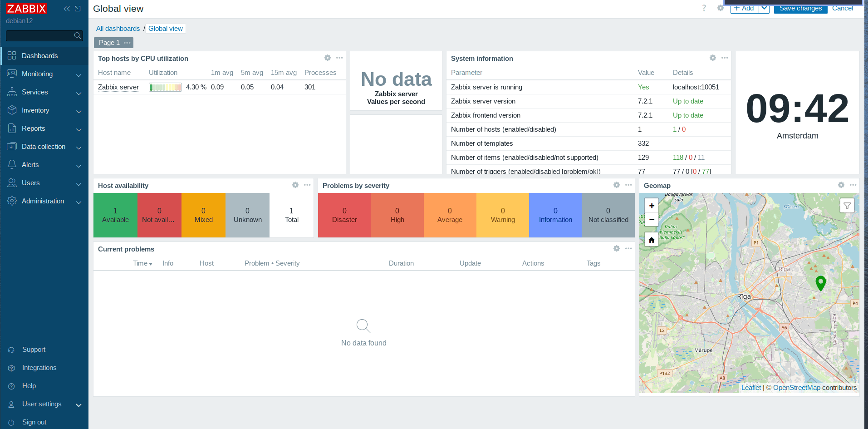Reset Geomap to home view
Image resolution: width=868 pixels, height=429 pixels.
pos(652,239)
